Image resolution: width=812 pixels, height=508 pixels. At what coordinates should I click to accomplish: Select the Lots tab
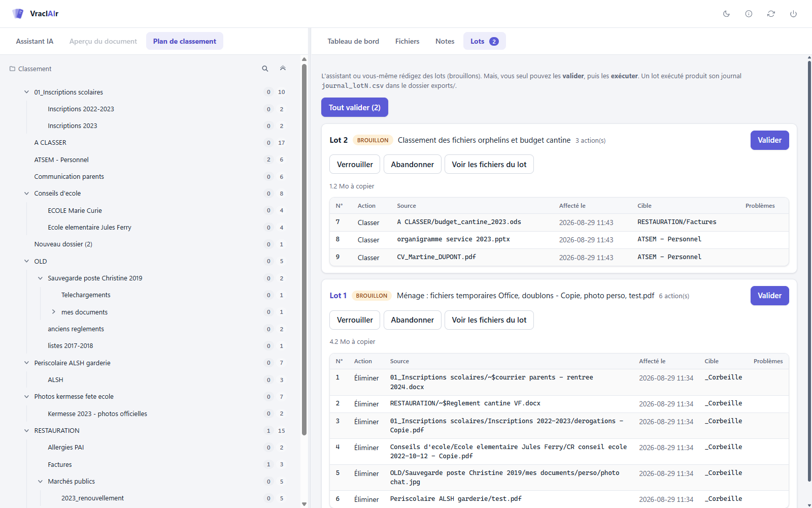tap(484, 41)
